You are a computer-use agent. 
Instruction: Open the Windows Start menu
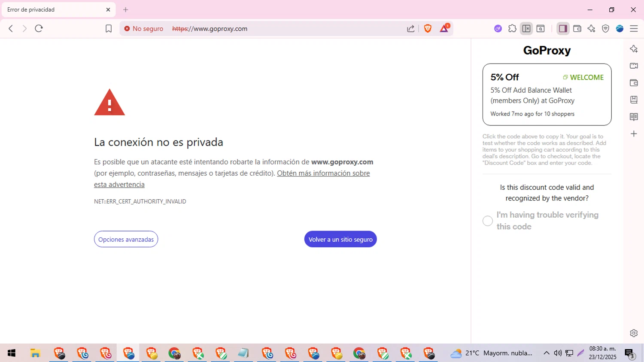click(x=12, y=353)
